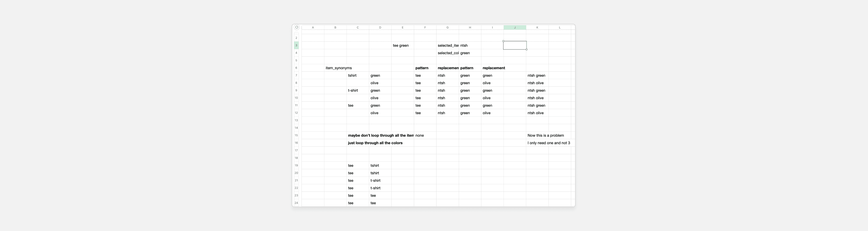
Task: Select column D header
Action: [380, 28]
